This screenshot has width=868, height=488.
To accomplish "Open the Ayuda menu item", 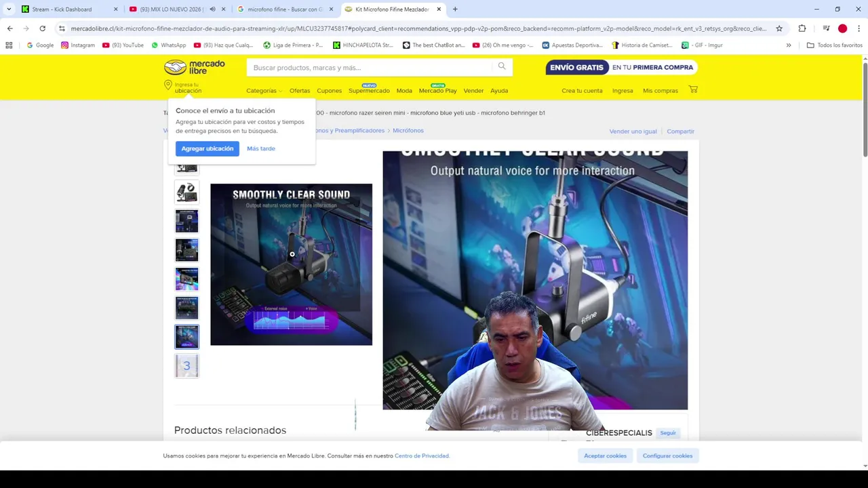I will tap(499, 91).
